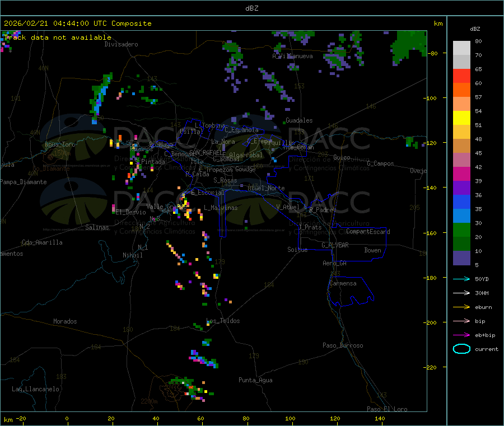The width and height of the screenshot is (504, 426).
Task: Click the Punta_Agua map label
Action: tap(255, 380)
